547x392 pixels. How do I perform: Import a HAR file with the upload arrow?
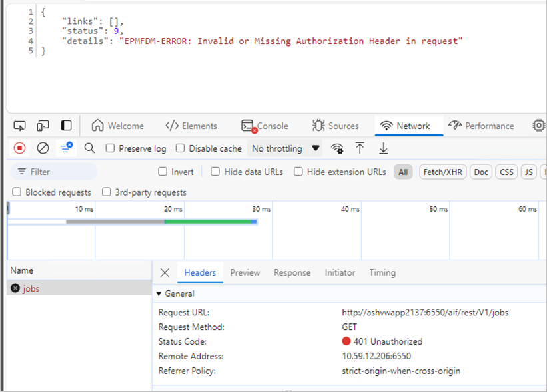click(360, 148)
